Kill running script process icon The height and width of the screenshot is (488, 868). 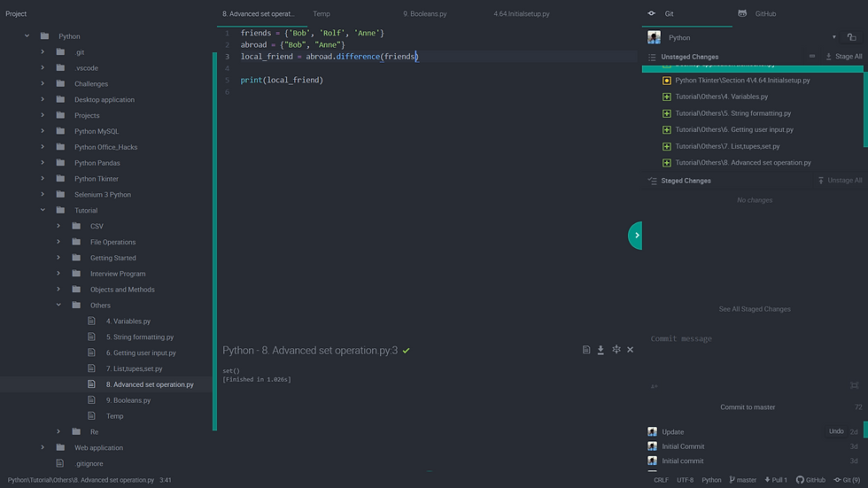tap(616, 349)
